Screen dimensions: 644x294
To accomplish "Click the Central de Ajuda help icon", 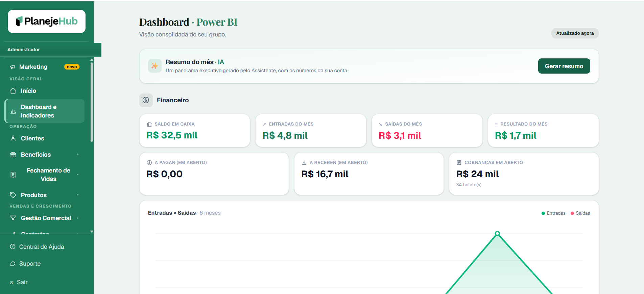I will click(x=13, y=247).
